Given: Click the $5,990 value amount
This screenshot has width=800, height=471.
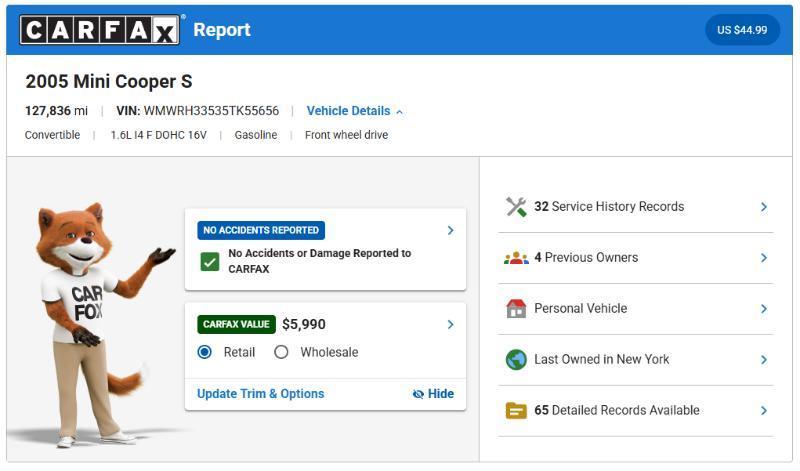Looking at the screenshot, I should [x=304, y=324].
